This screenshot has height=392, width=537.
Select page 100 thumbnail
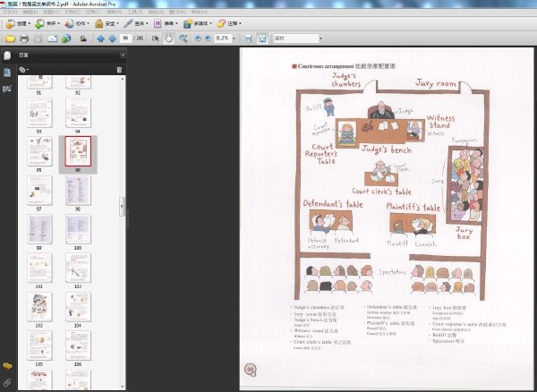[x=79, y=229]
